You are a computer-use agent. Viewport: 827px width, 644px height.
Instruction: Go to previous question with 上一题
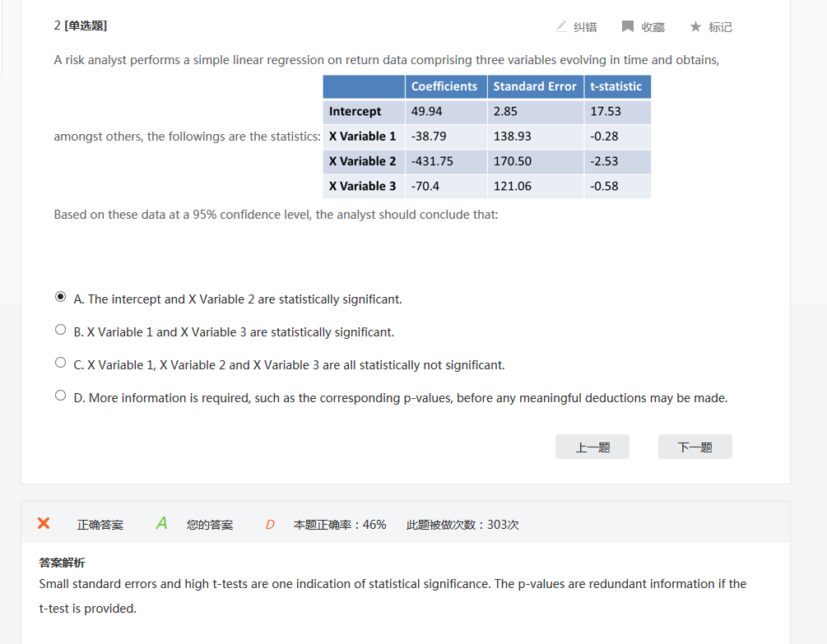pos(592,447)
